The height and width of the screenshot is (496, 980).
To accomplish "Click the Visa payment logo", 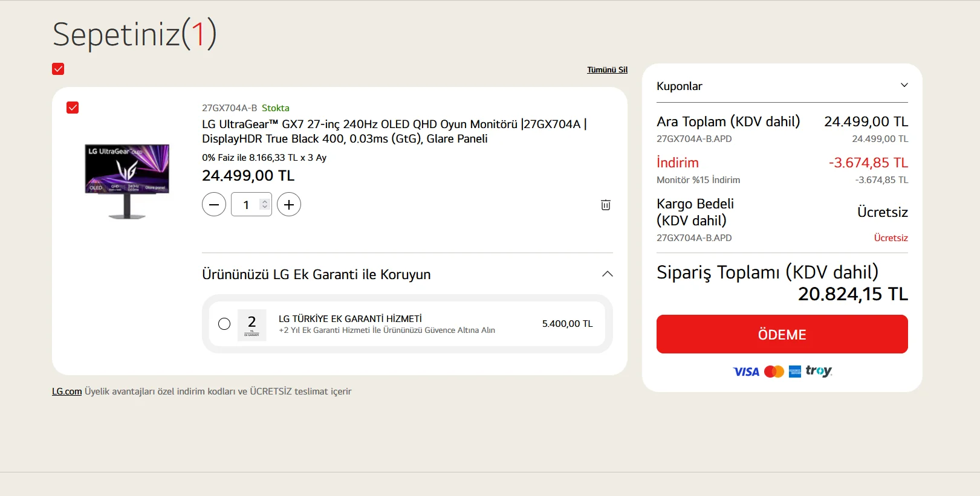I will coord(746,372).
